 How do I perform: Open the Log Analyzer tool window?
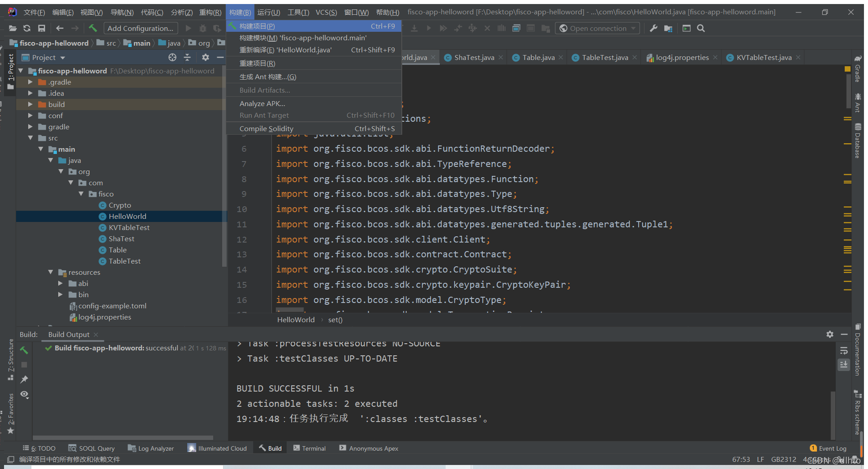151,448
